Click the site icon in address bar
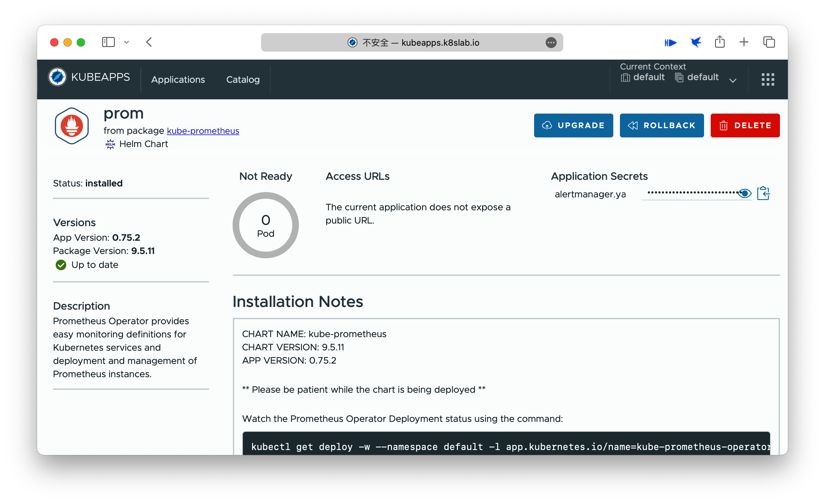Image resolution: width=825 pixels, height=504 pixels. tap(352, 42)
